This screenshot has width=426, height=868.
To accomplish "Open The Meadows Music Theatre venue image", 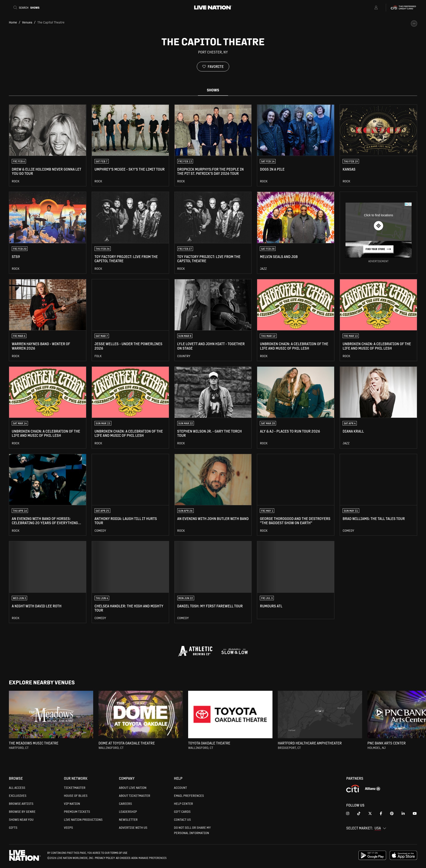I will click(51, 714).
